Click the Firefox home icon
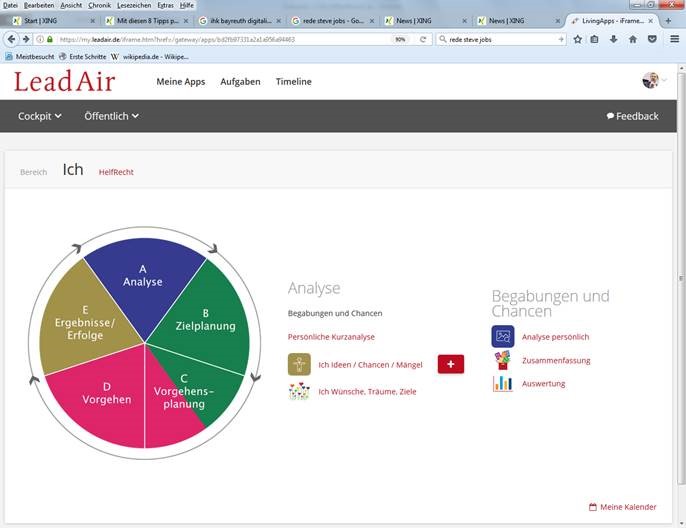Viewport: 686px width, 528px height. [633, 39]
